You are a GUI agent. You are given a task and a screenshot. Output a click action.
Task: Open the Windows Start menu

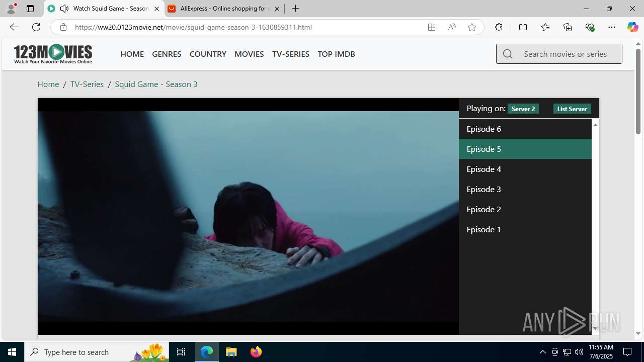pyautogui.click(x=12, y=352)
